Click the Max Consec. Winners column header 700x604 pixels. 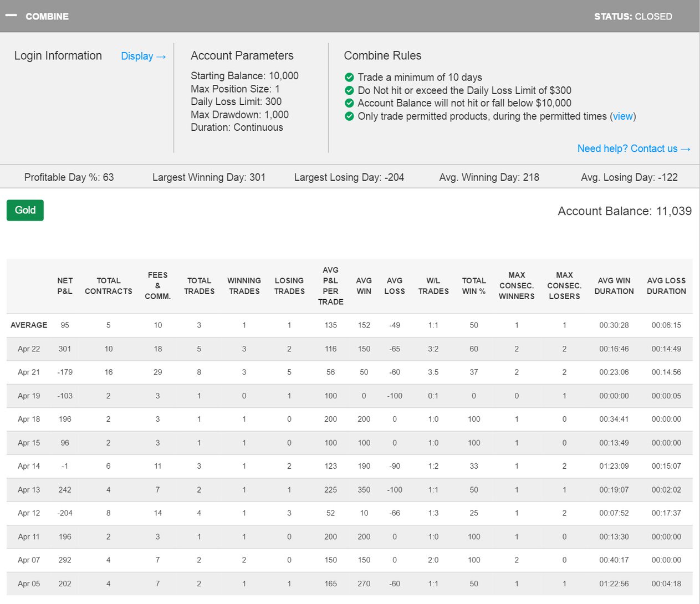pos(517,286)
